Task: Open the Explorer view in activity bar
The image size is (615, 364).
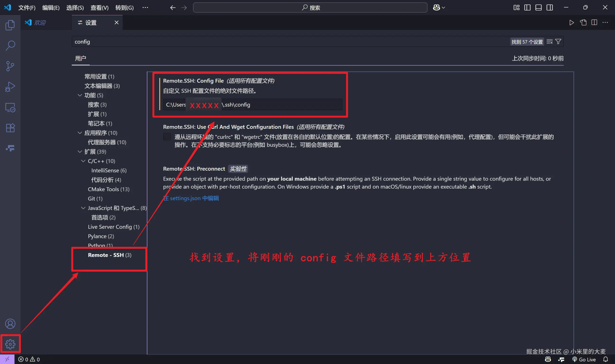Action: (10, 25)
